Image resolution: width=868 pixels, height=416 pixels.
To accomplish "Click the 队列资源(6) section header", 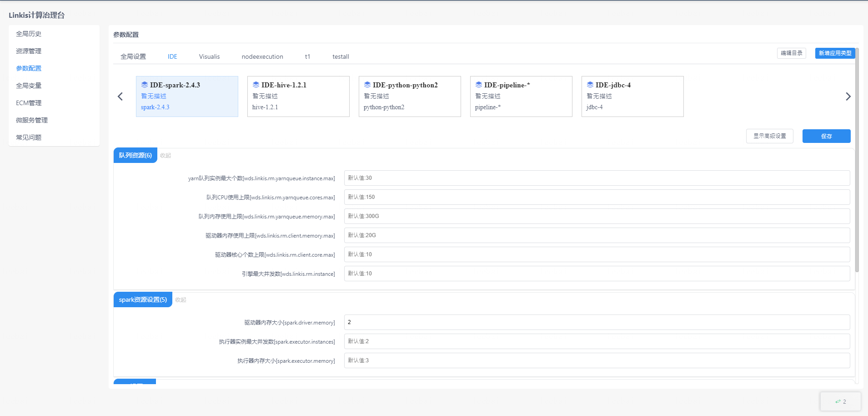I will pyautogui.click(x=135, y=156).
